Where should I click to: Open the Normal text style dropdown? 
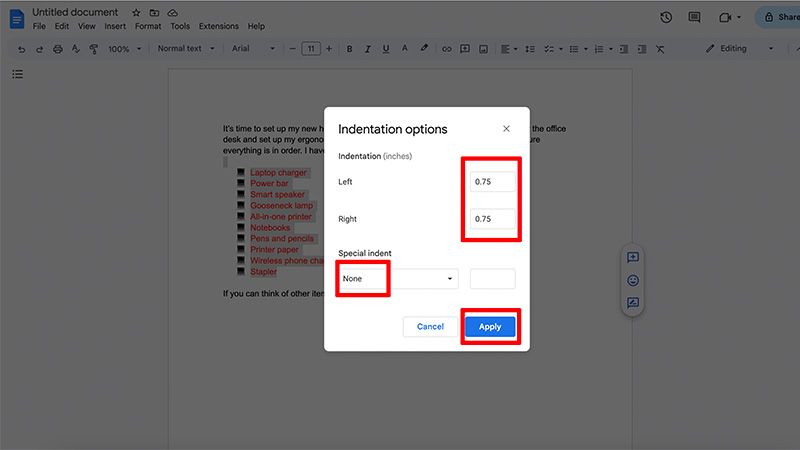(186, 48)
